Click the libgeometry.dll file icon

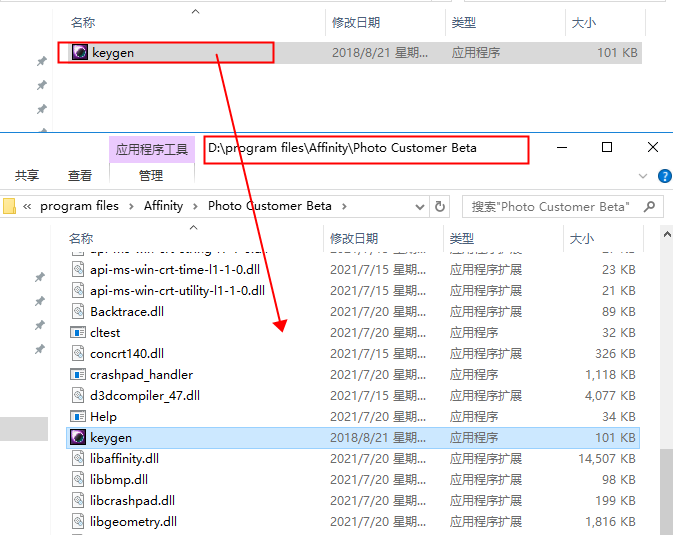78,522
